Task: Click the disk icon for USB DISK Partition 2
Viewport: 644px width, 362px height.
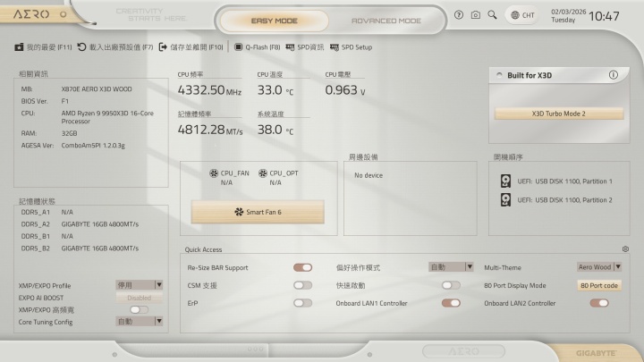Action: click(505, 200)
